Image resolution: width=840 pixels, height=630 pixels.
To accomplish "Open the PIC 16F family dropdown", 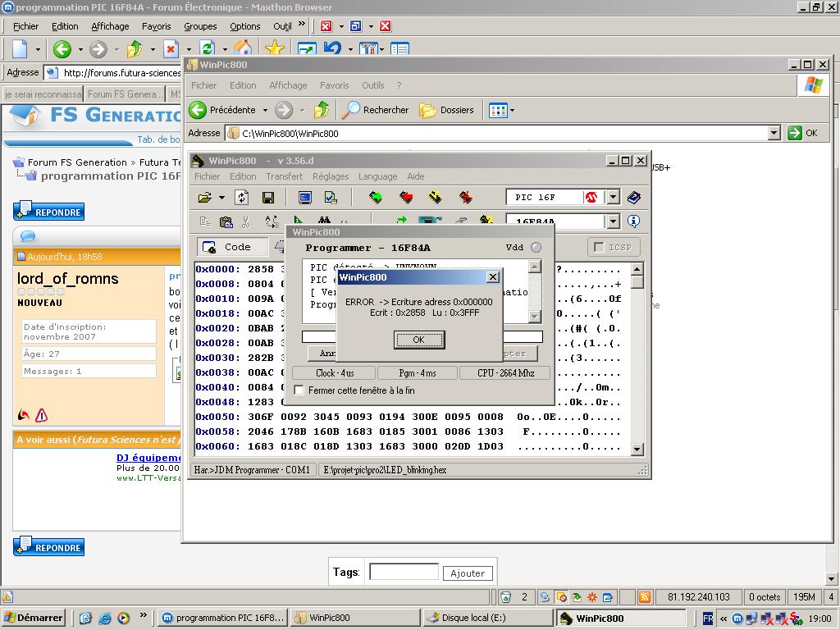I will click(613, 197).
